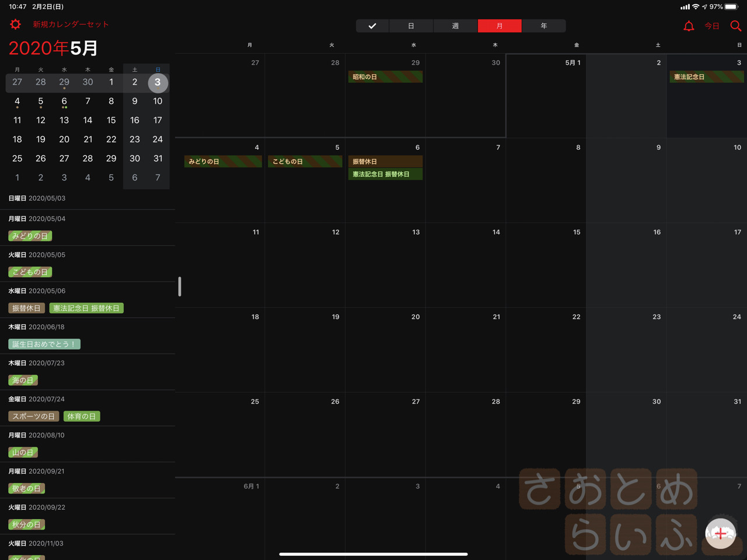Click the sidebar list scrollbar handle

click(x=180, y=286)
